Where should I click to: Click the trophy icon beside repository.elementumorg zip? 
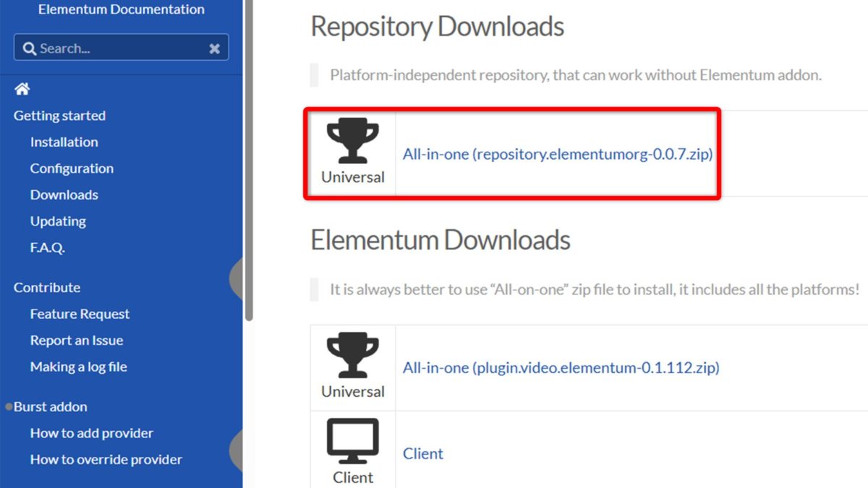[353, 142]
